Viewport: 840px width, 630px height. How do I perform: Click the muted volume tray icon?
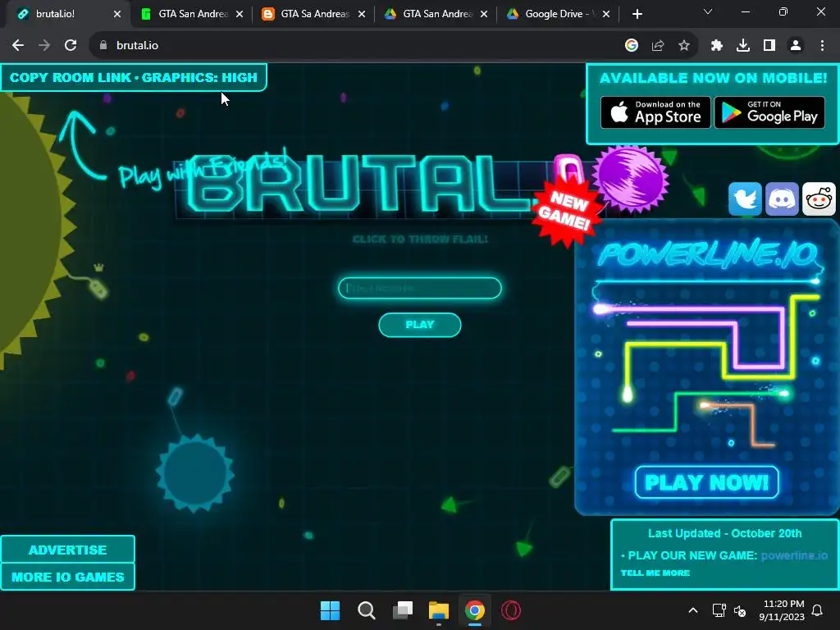pos(740,610)
